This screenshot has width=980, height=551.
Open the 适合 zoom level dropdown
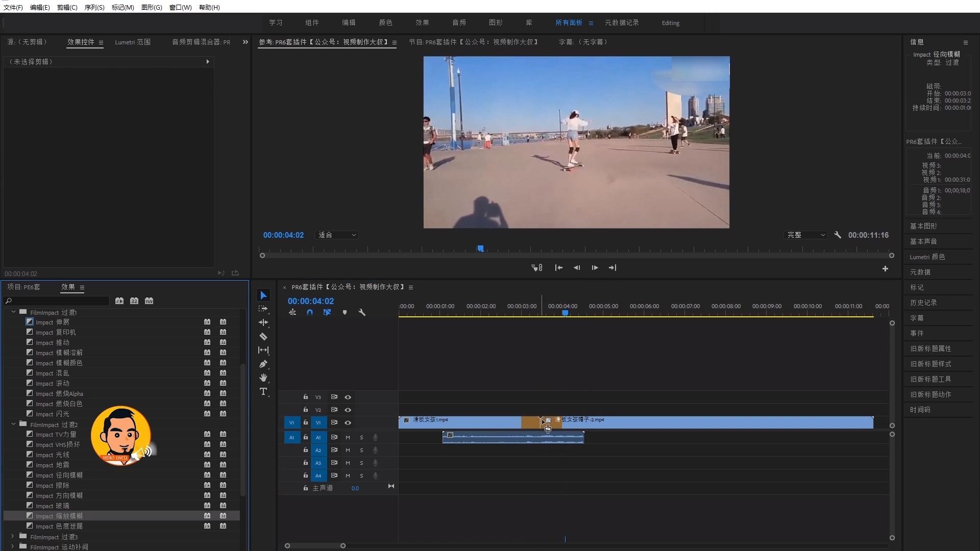pyautogui.click(x=337, y=235)
